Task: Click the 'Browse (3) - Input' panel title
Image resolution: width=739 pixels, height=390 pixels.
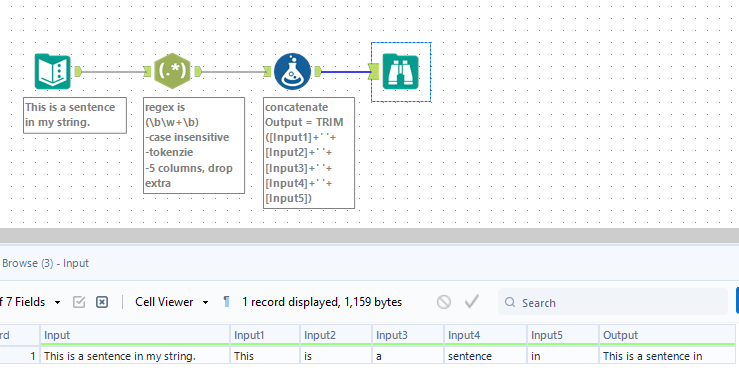Action: pos(45,263)
